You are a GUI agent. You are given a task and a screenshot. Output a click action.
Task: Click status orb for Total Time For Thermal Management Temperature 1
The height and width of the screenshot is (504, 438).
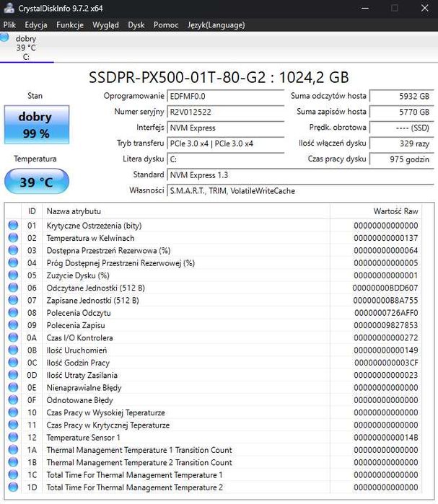pyautogui.click(x=13, y=474)
